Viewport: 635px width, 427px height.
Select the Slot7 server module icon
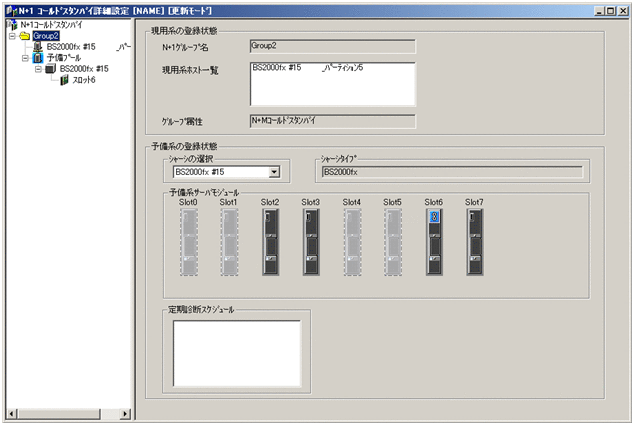click(x=475, y=242)
